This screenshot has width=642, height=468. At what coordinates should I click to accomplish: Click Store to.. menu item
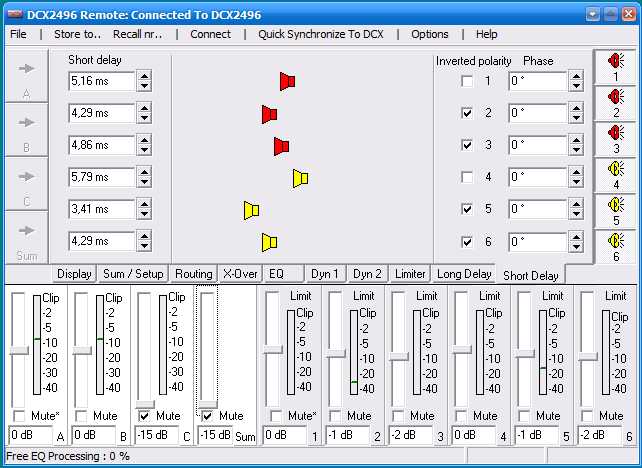[77, 34]
